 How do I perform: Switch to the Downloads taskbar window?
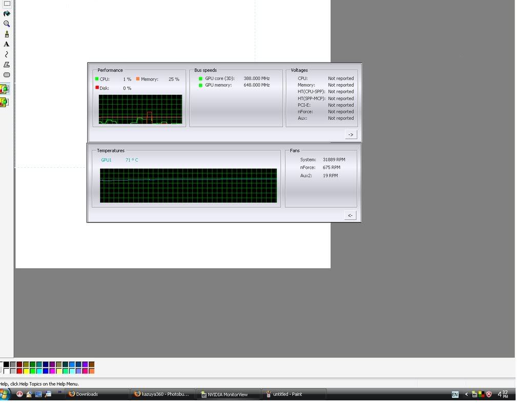click(x=97, y=394)
